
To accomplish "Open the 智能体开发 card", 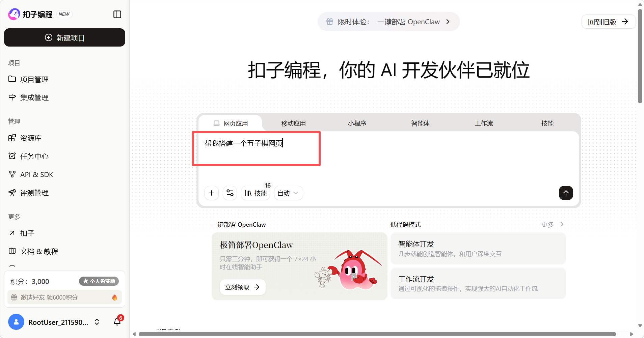I will [x=478, y=249].
